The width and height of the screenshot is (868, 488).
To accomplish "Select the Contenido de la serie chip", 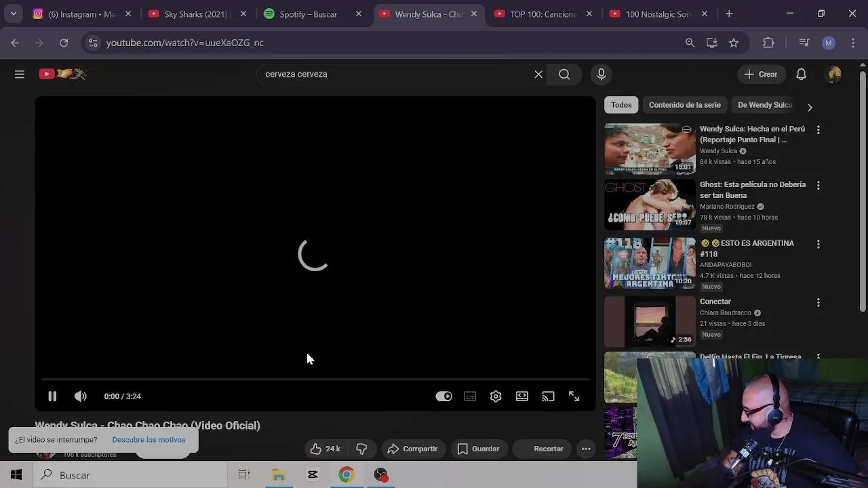I will pos(684,105).
